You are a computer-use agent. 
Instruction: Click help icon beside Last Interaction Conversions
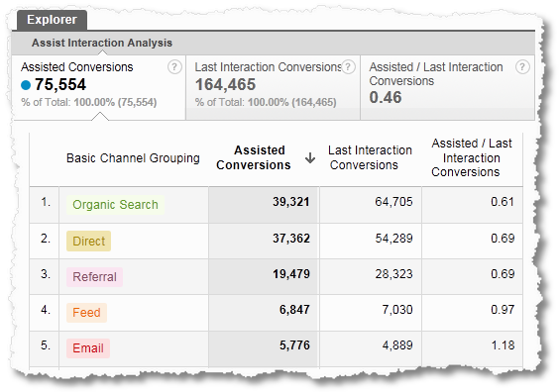point(348,67)
